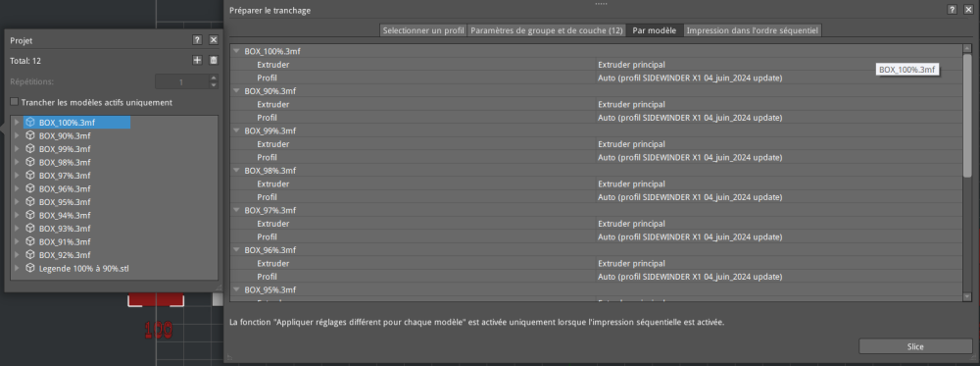The image size is (980, 366).
Task: Open help icon of the Projet panel
Action: [197, 40]
